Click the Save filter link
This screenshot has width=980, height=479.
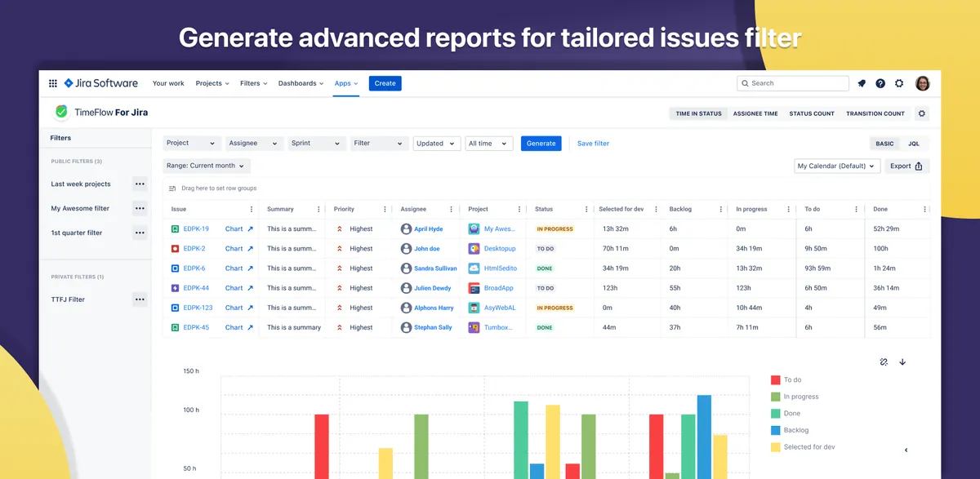coord(593,144)
